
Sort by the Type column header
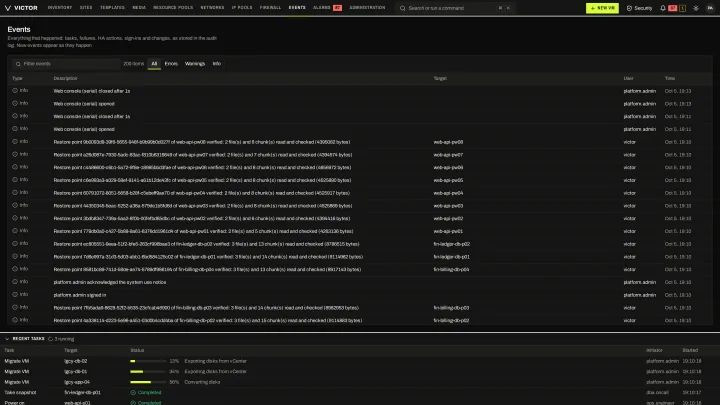click(x=17, y=79)
